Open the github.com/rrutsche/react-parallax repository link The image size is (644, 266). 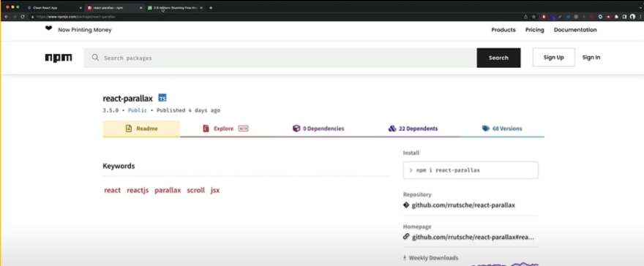coord(463,205)
